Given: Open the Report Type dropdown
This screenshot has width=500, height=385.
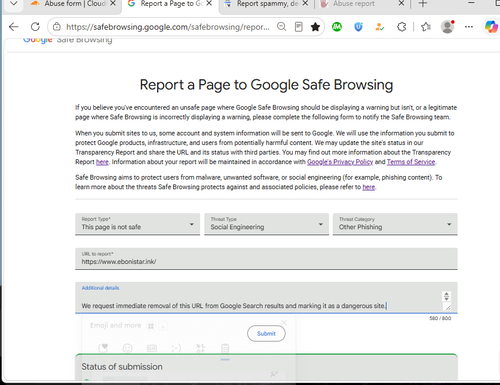Looking at the screenshot, I should [137, 224].
